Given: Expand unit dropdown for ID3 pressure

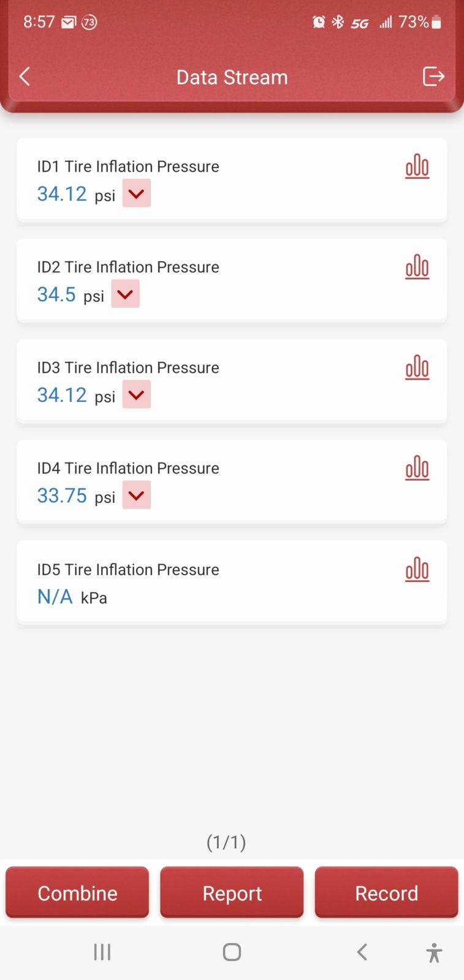Looking at the screenshot, I should (x=137, y=394).
